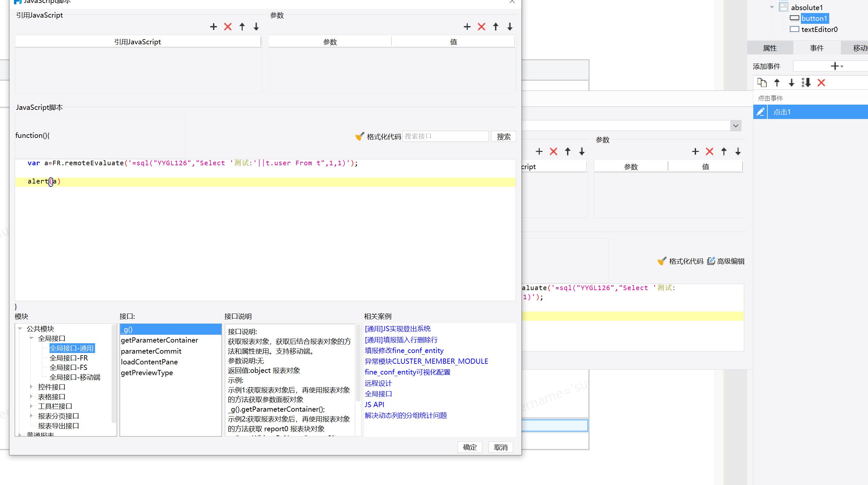Image resolution: width=868 pixels, height=485 pixels.
Task: Click the 格式化代码 broom icon in the front dialog
Action: point(360,136)
